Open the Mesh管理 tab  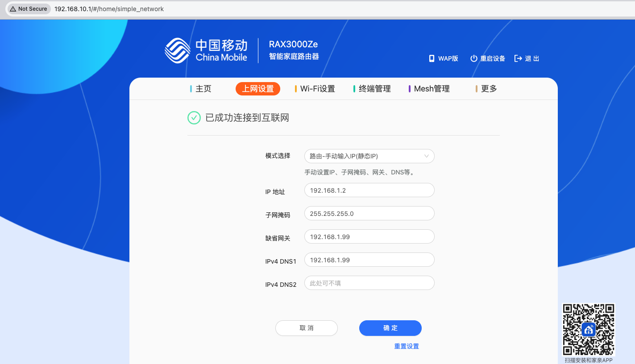432,89
